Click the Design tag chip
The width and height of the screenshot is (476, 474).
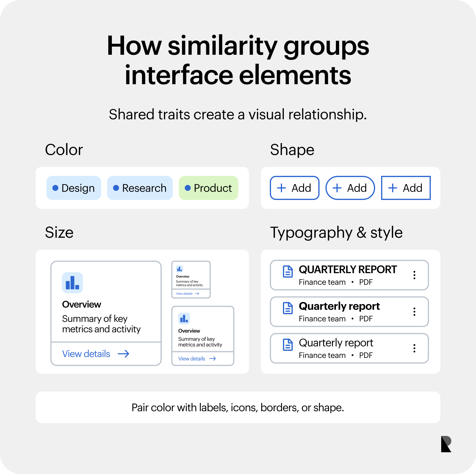click(x=74, y=188)
